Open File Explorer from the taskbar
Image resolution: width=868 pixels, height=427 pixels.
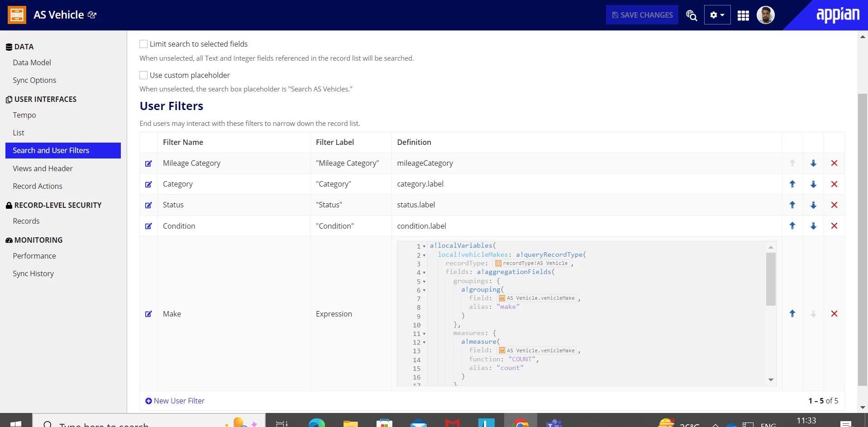click(350, 423)
